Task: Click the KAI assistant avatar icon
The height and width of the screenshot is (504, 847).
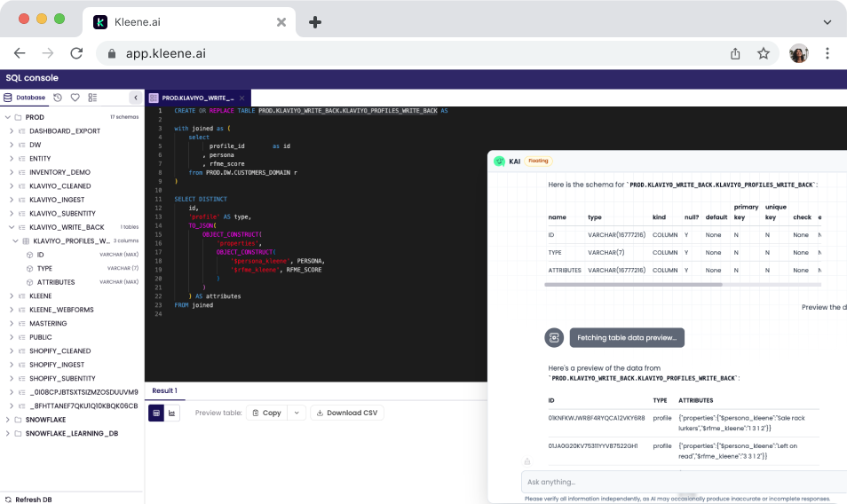Action: (x=499, y=161)
